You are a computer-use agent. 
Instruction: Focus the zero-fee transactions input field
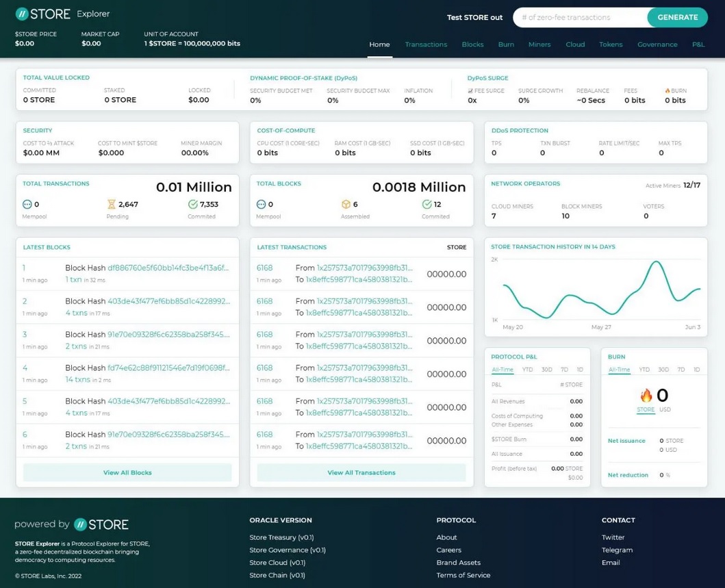tap(581, 17)
